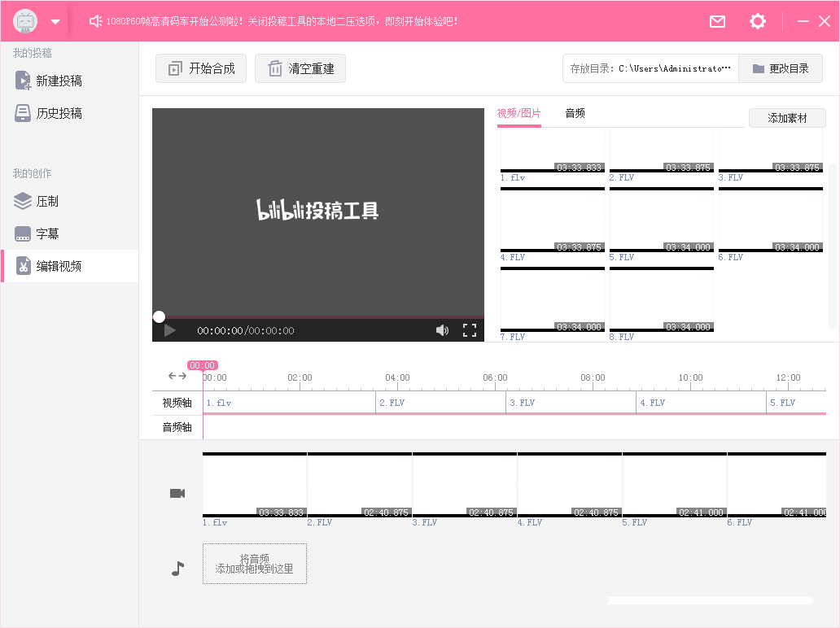Open 字幕 subtitles section

click(70, 233)
